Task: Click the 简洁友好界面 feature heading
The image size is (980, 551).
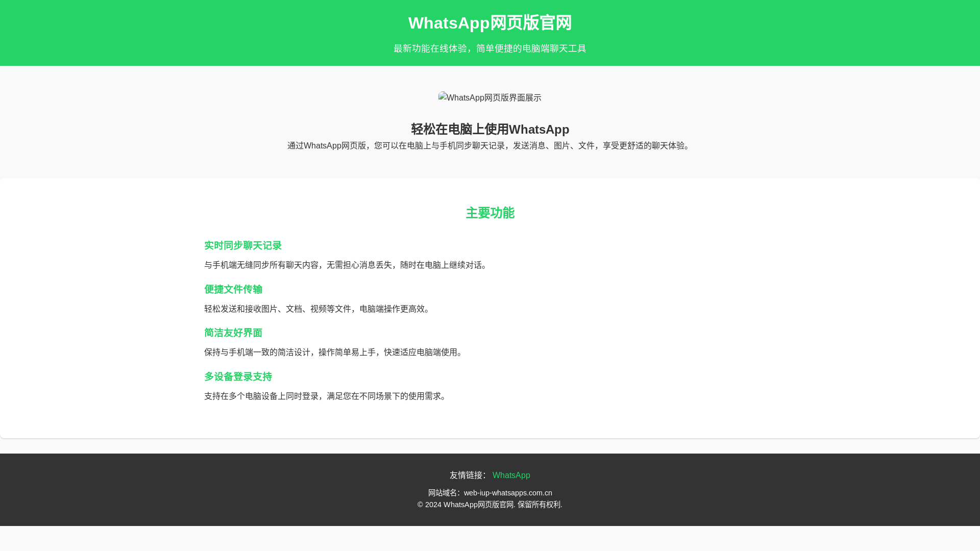Action: (233, 333)
